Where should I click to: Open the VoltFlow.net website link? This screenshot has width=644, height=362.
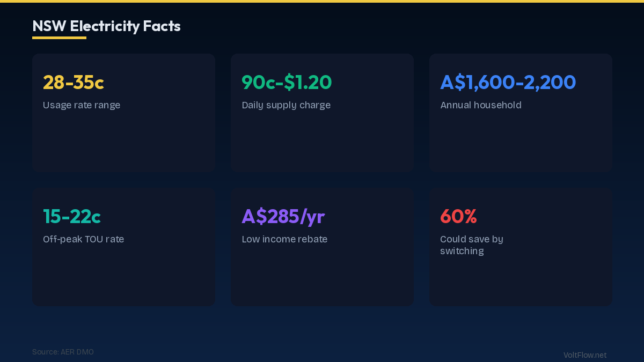pyautogui.click(x=584, y=355)
